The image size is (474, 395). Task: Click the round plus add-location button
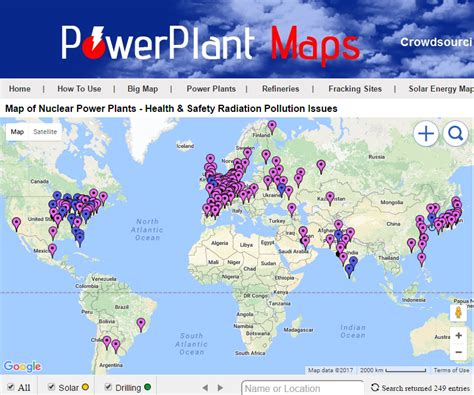click(x=426, y=134)
